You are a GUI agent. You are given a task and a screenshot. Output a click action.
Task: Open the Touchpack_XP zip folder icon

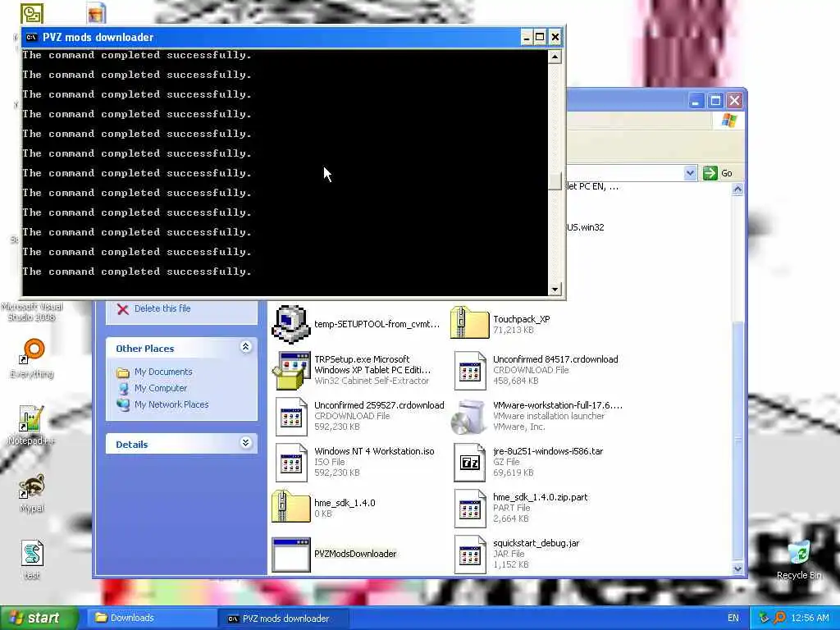coord(470,322)
